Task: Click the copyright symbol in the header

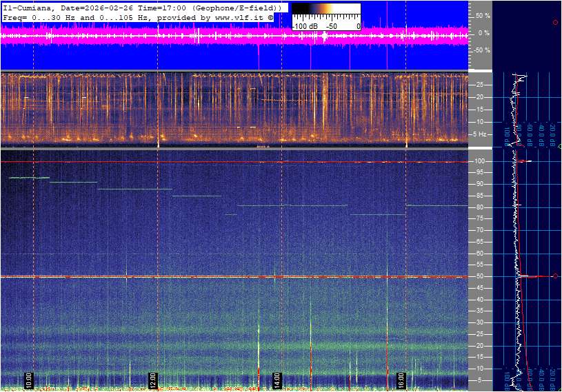Action: (x=270, y=16)
